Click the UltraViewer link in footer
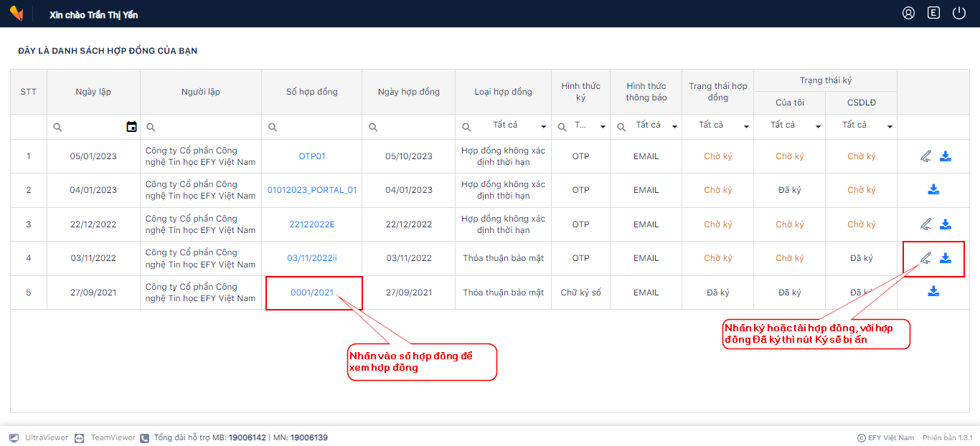980x446 pixels. point(46,437)
